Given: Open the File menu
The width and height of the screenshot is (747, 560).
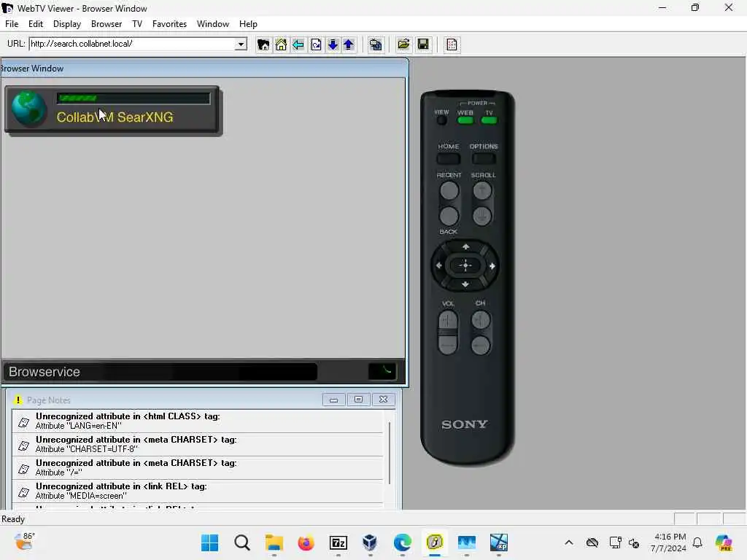Looking at the screenshot, I should tap(12, 24).
